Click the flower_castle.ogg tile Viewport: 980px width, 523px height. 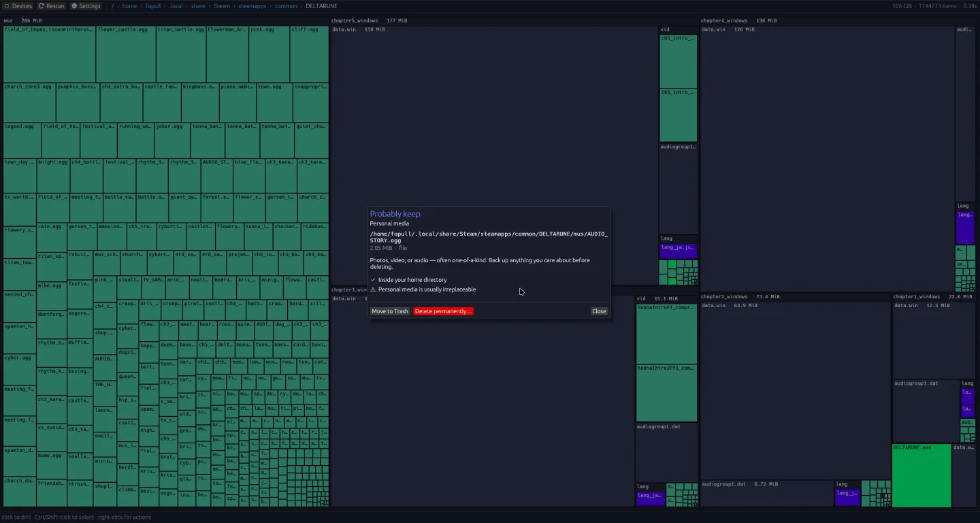point(126,54)
